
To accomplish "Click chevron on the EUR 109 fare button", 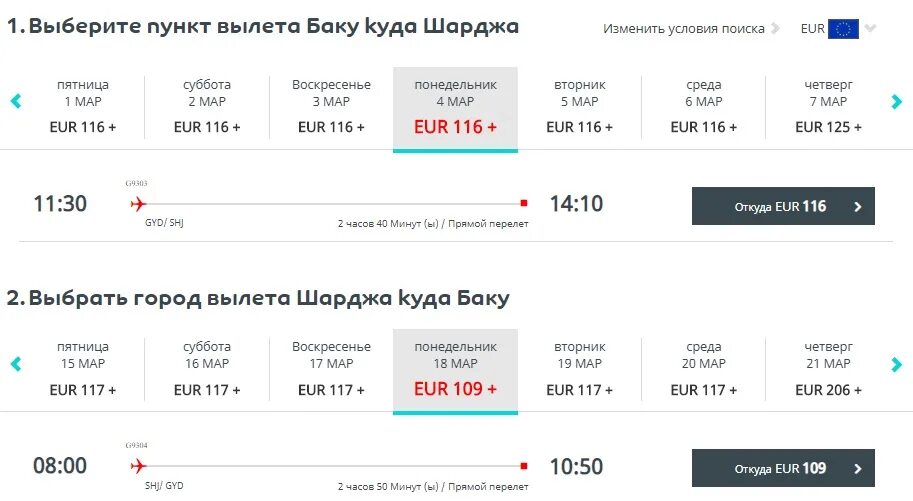I will [858, 468].
